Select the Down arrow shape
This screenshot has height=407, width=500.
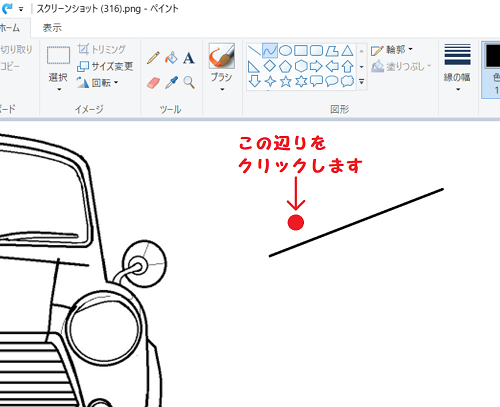(x=255, y=81)
